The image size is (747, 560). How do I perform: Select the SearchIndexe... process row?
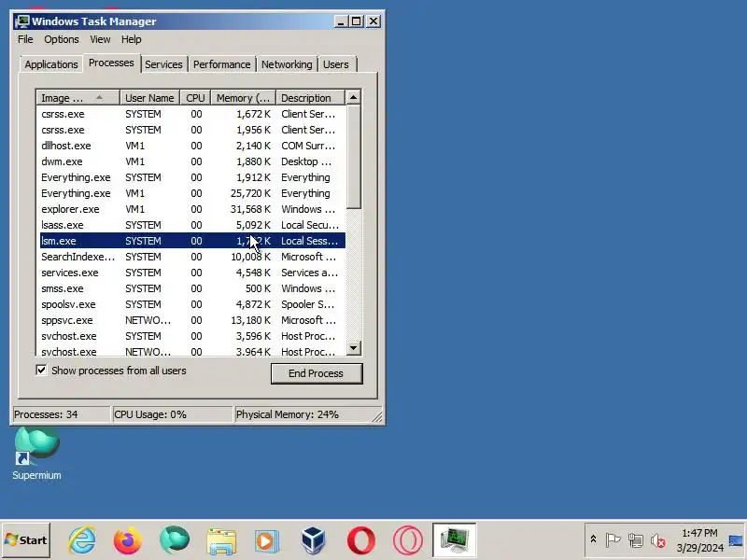pyautogui.click(x=191, y=257)
